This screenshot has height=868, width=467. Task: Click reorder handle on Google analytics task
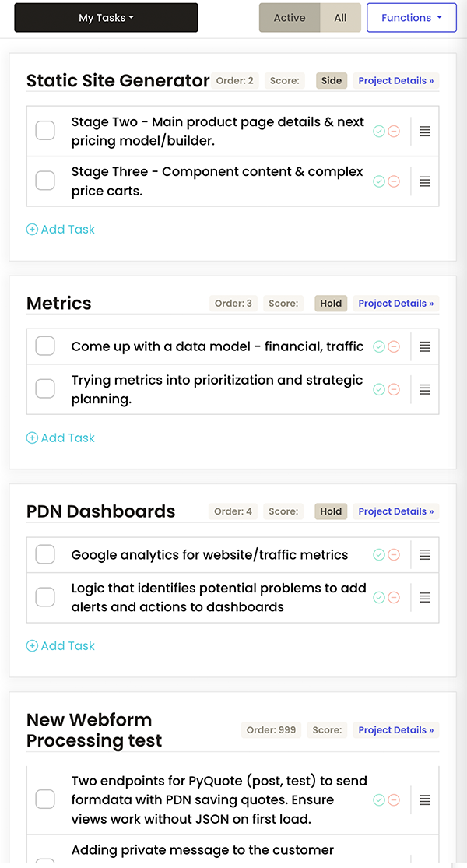click(425, 555)
